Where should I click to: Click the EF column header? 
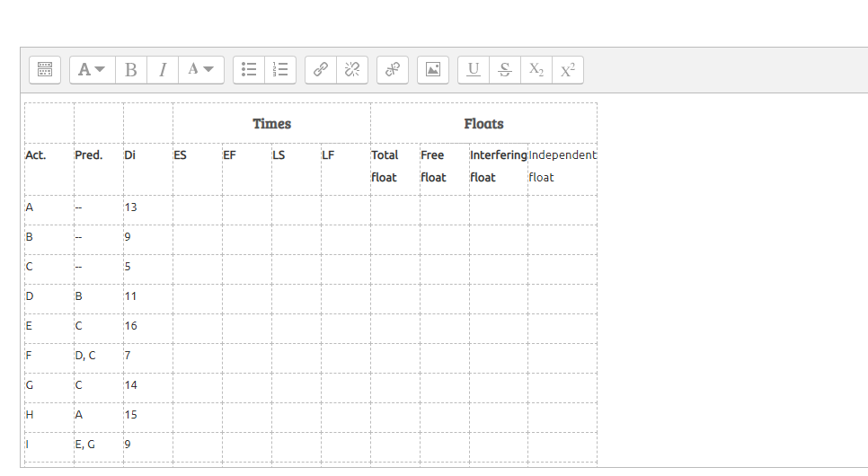(x=247, y=170)
